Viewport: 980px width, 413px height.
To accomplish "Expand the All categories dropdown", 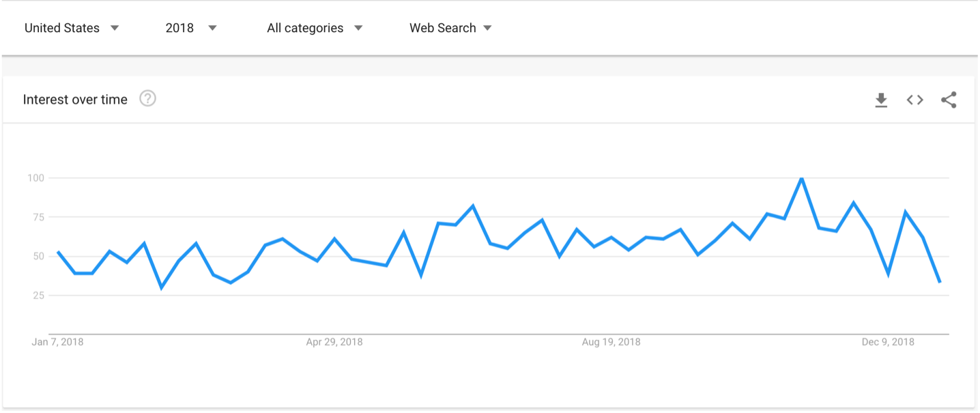I will [x=315, y=28].
